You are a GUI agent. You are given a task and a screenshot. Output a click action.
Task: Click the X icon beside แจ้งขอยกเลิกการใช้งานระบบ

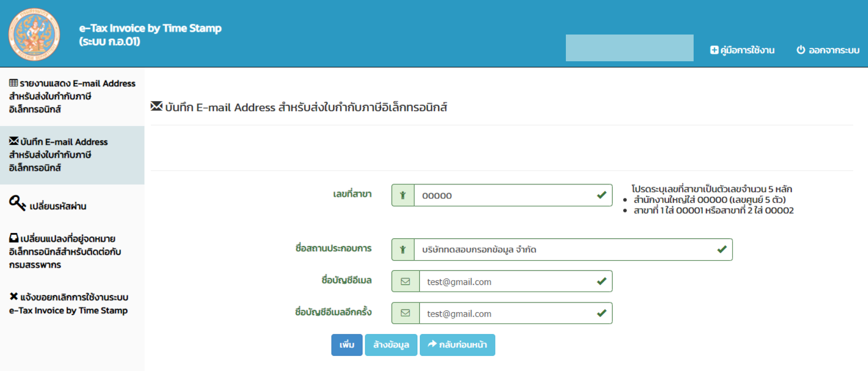click(14, 297)
